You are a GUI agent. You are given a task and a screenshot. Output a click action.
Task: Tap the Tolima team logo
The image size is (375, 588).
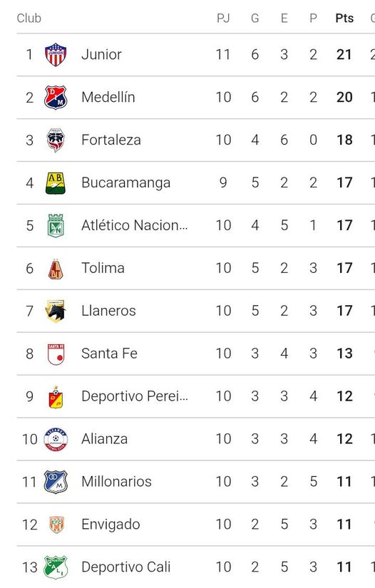(x=56, y=269)
